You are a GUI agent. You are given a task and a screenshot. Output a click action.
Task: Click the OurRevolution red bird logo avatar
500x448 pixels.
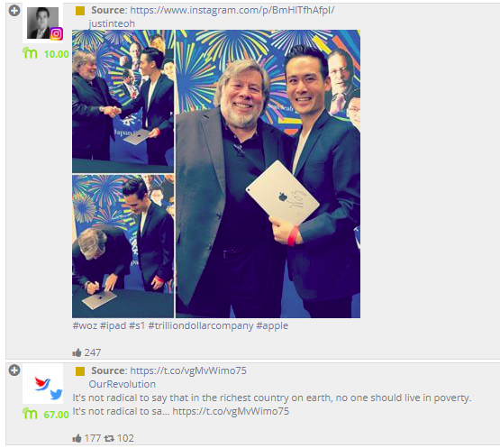(x=42, y=383)
